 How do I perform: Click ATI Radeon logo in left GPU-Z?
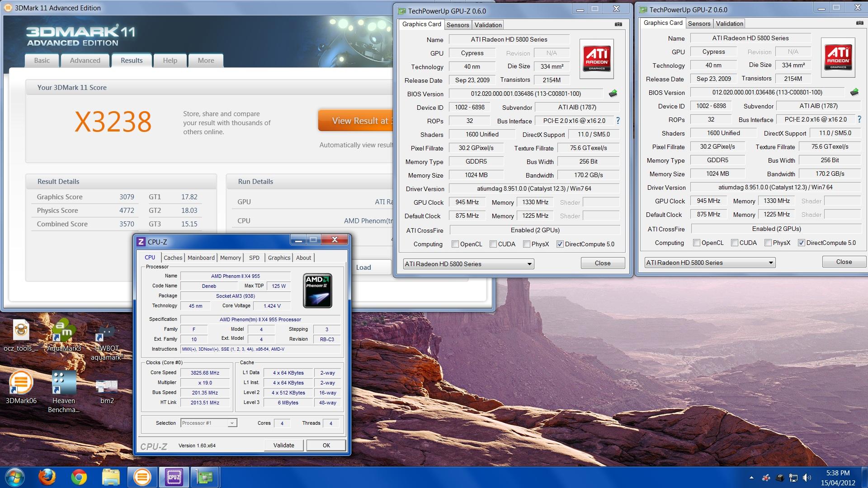596,58
